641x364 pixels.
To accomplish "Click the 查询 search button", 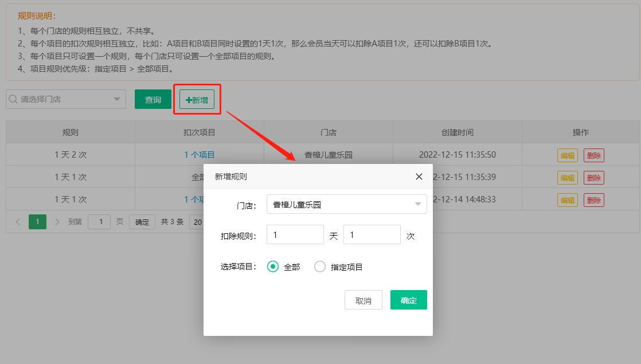I will pos(153,99).
